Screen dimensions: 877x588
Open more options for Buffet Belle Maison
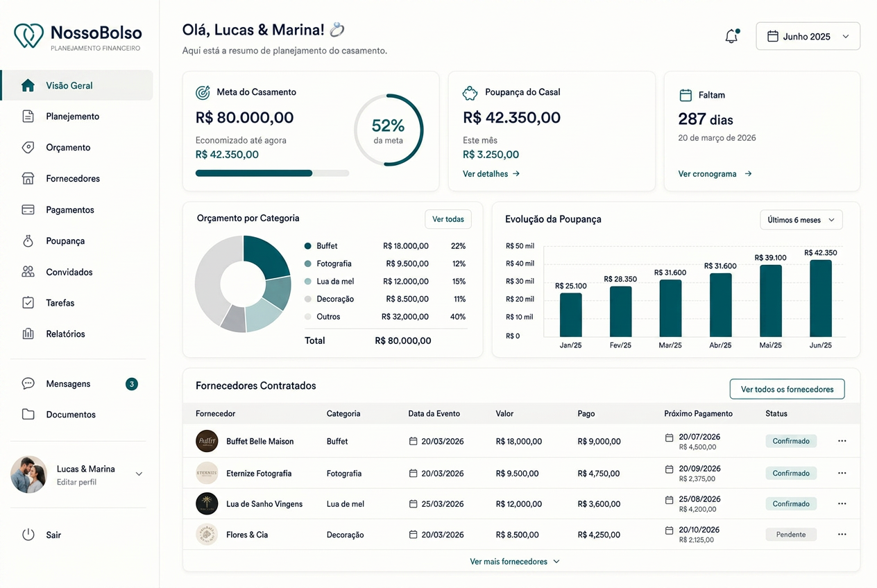[x=842, y=441]
